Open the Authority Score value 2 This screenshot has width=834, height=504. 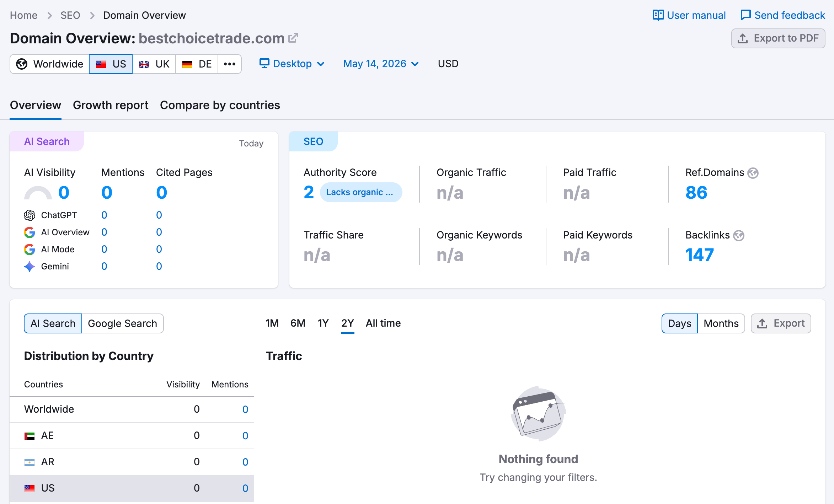[309, 192]
